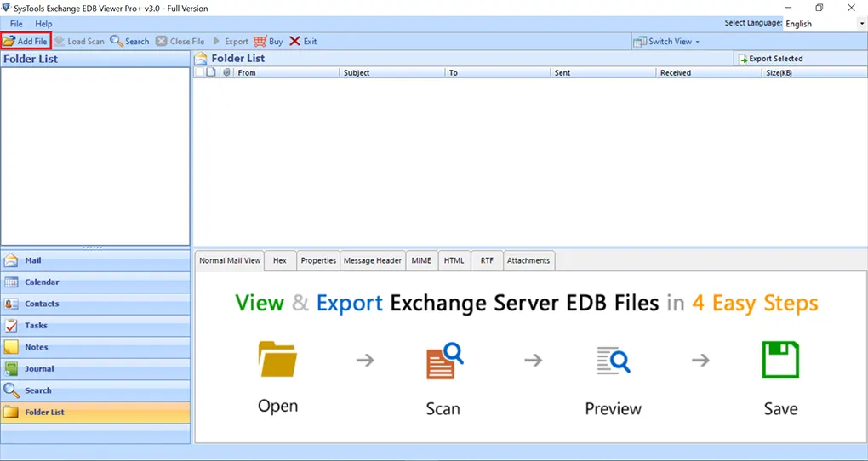Click the attachment column header icon
Image resolution: width=868 pixels, height=461 pixels.
(x=226, y=72)
